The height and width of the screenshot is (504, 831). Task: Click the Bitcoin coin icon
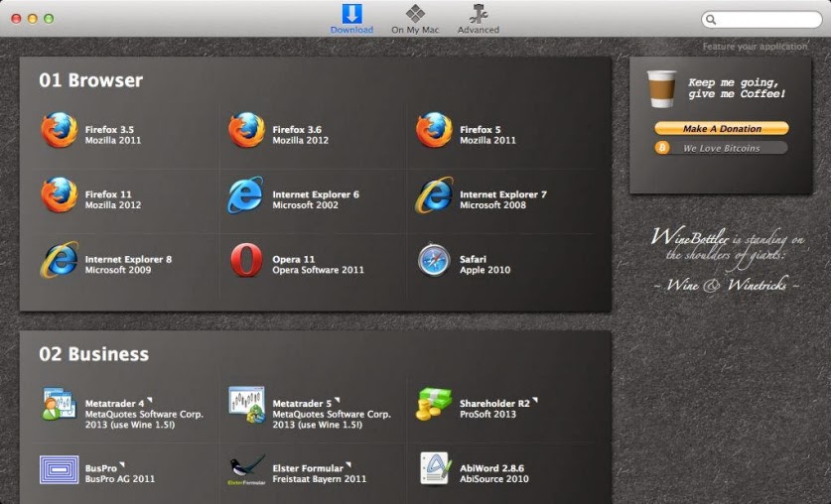pos(662,148)
